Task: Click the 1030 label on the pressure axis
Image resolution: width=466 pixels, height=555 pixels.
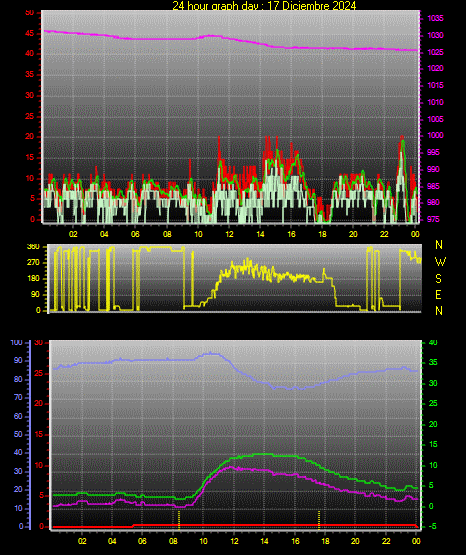Action: tap(435, 35)
